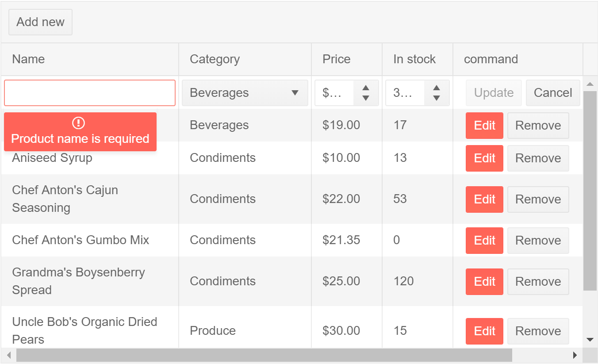Click the empty product Name input field

89,92
